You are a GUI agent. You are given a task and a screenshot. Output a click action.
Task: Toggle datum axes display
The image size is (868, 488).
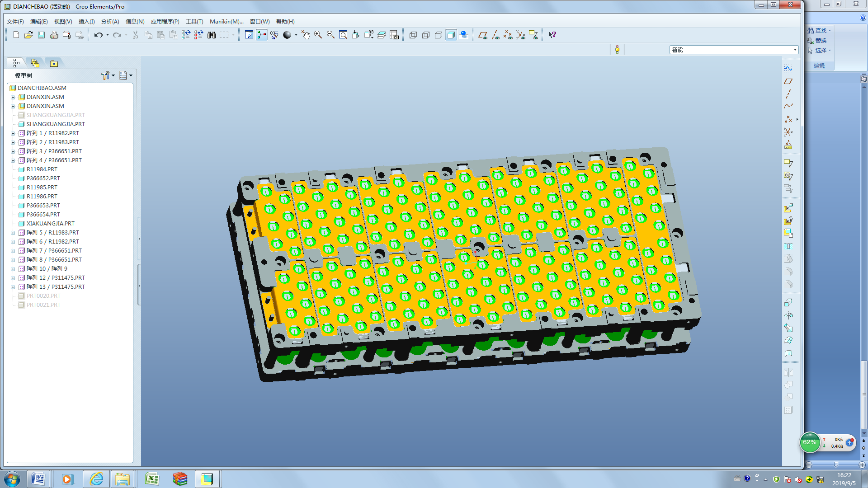[x=495, y=35]
